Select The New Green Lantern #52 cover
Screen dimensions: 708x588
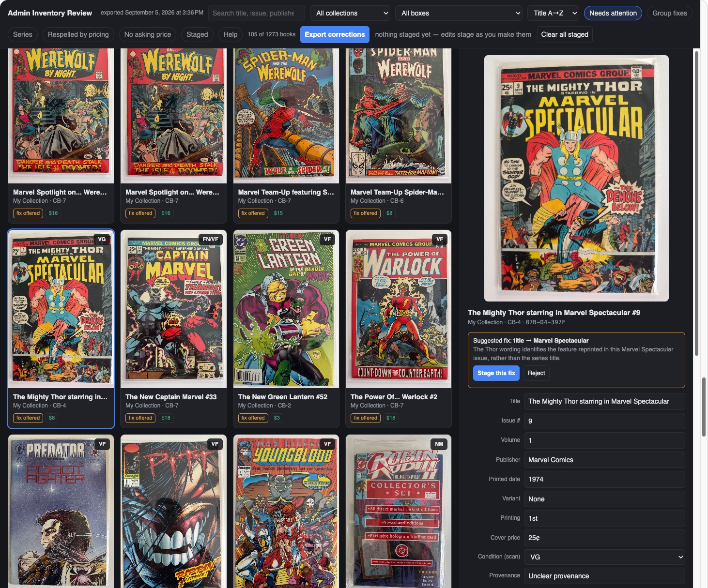[286, 309]
